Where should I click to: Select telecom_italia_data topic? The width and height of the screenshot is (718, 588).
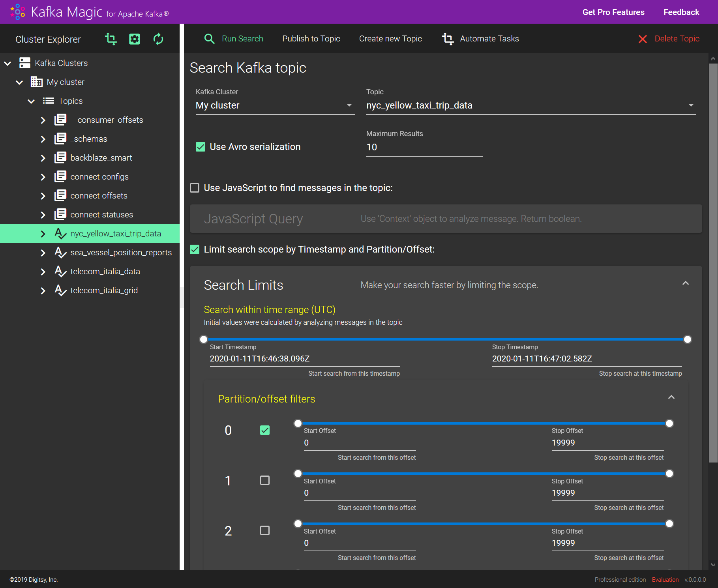(x=105, y=272)
